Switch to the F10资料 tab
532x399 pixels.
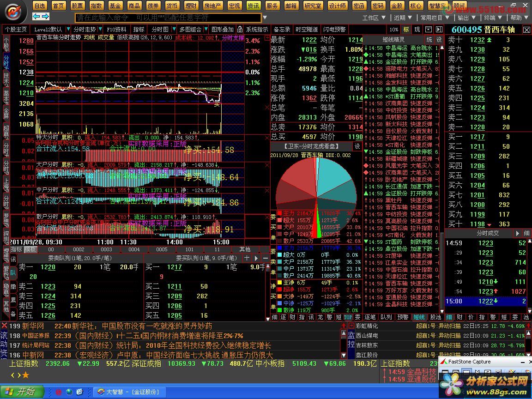(116, 30)
